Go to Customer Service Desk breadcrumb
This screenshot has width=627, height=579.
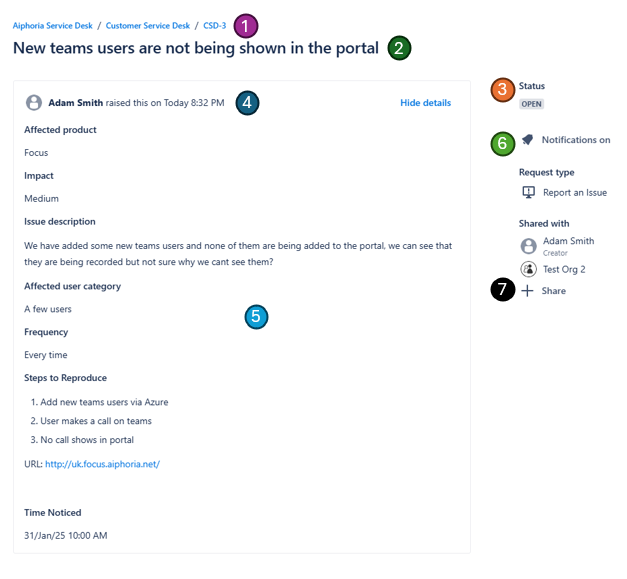147,26
